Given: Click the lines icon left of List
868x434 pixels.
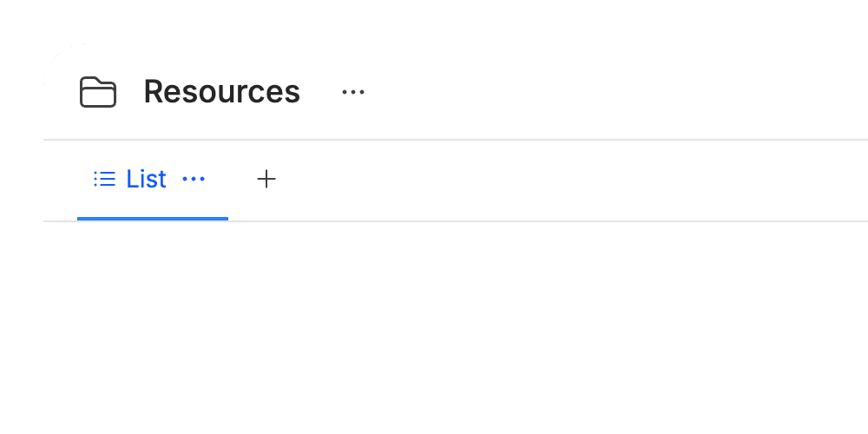Looking at the screenshot, I should (105, 179).
